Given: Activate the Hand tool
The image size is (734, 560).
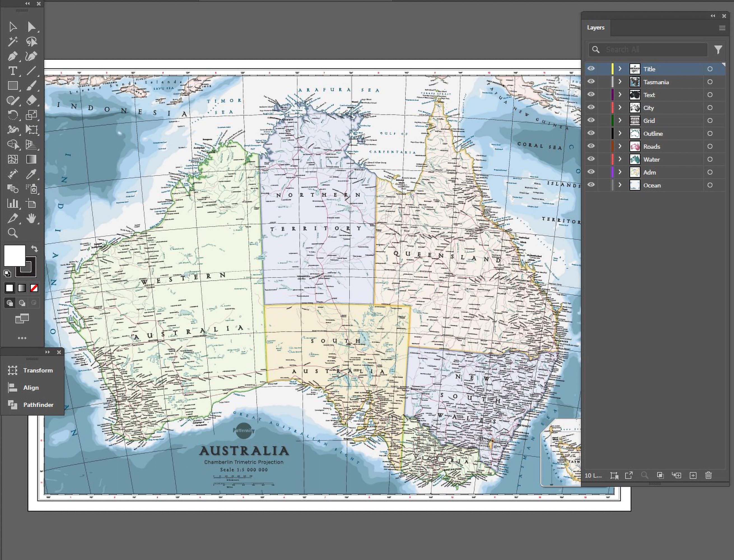Looking at the screenshot, I should (x=32, y=218).
